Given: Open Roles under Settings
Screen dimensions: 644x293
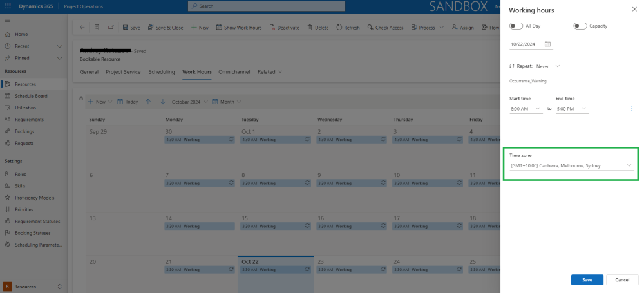Looking at the screenshot, I should (x=20, y=175).
